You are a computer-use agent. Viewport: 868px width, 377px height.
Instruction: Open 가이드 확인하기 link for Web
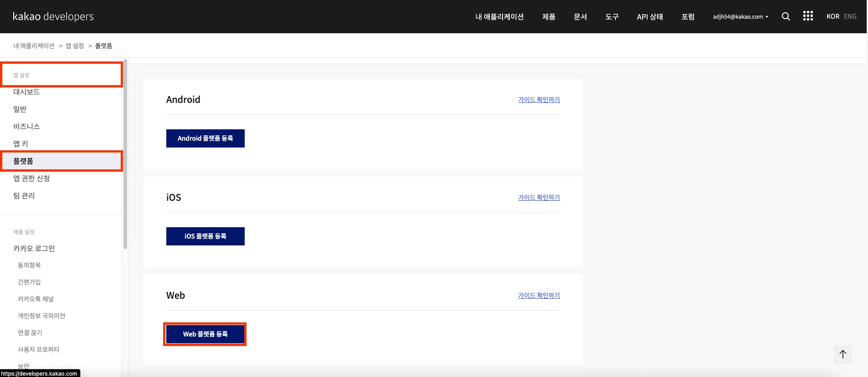coord(539,295)
